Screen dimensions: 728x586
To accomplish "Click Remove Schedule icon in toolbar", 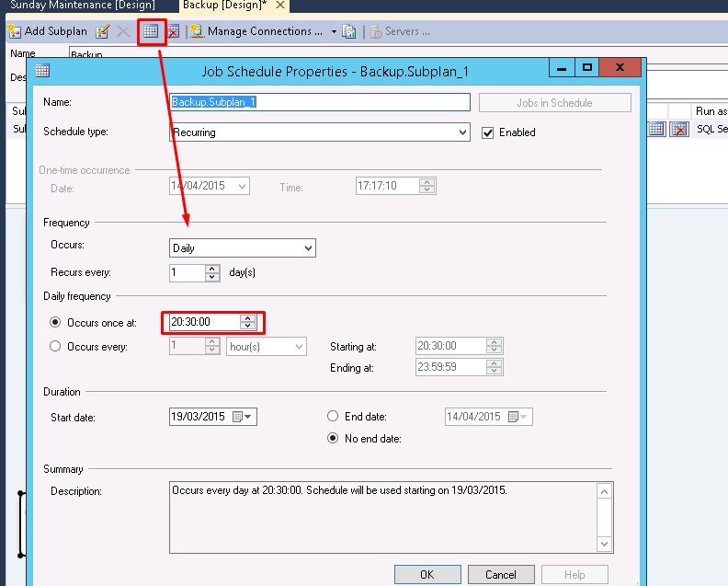I will [x=172, y=31].
